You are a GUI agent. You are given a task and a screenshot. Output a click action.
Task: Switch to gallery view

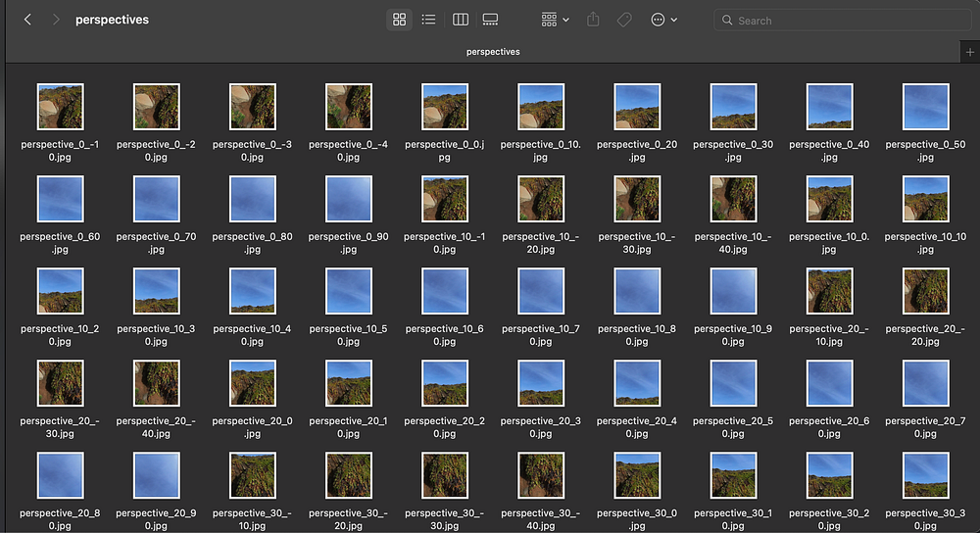click(491, 20)
